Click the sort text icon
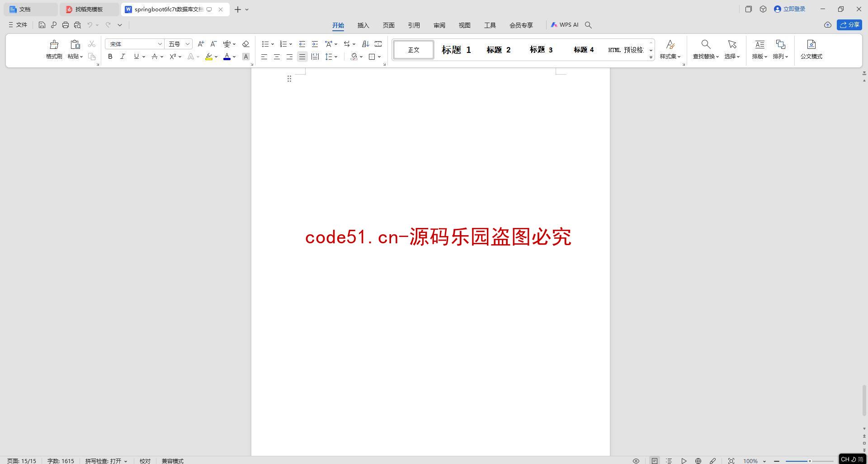 [x=365, y=44]
